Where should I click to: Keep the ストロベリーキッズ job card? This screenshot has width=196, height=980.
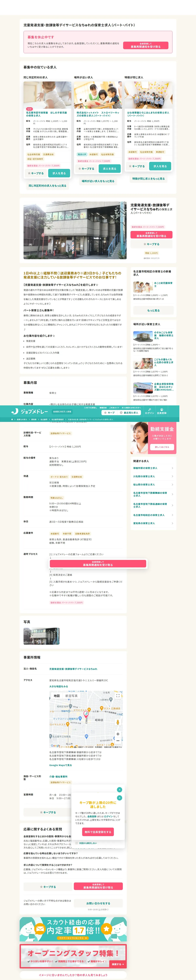click(x=86, y=169)
